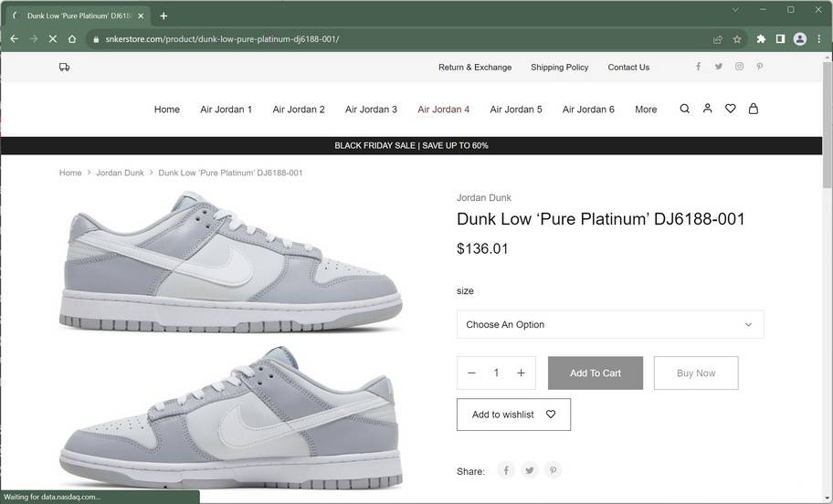This screenshot has height=504, width=833.
Task: Click the delivery truck icon
Action: (64, 67)
